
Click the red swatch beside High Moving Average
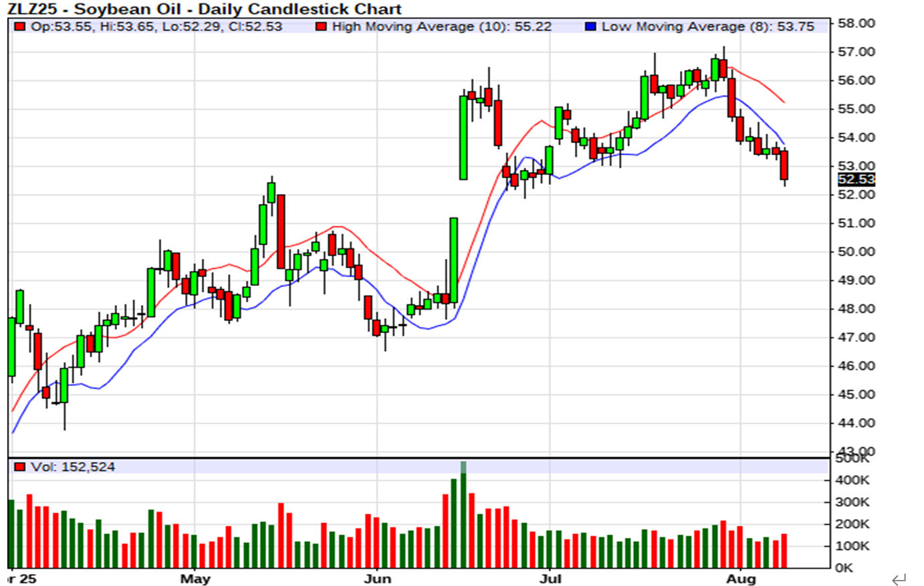[322, 27]
